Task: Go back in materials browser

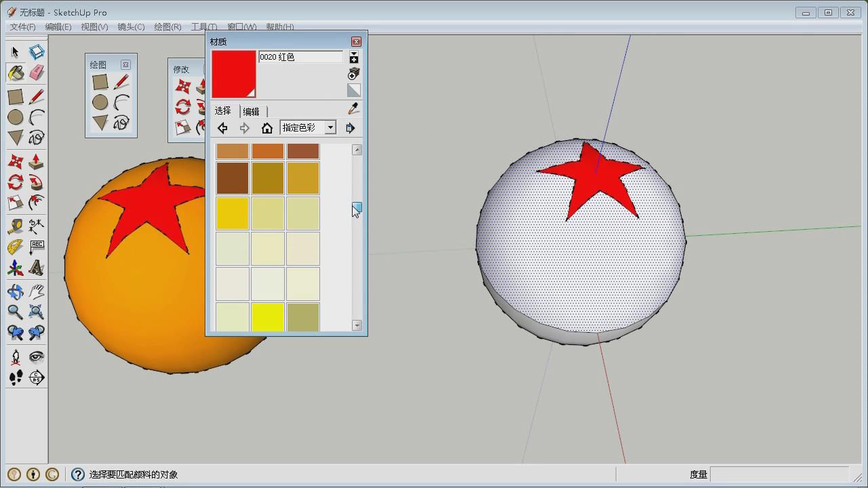Action: pos(222,128)
